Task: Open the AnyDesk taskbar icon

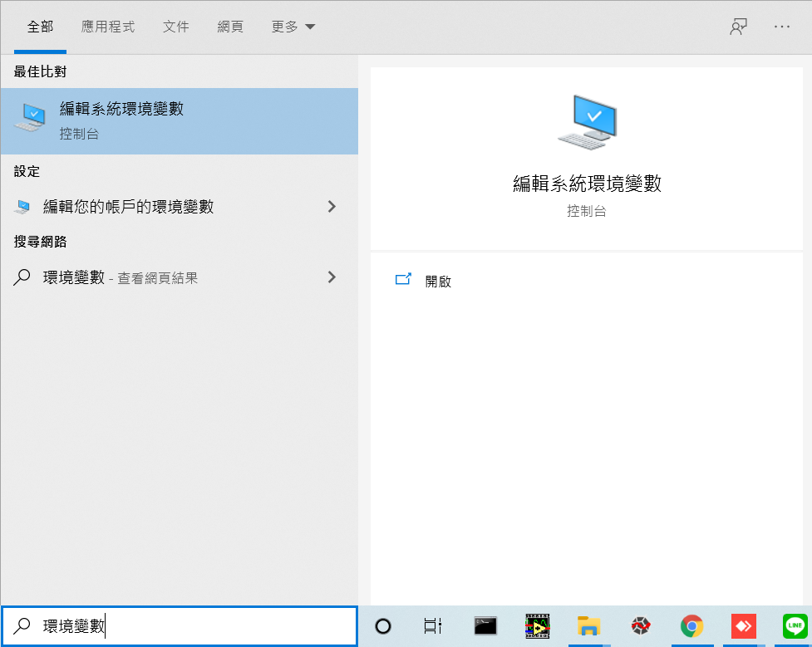Action: [x=744, y=625]
